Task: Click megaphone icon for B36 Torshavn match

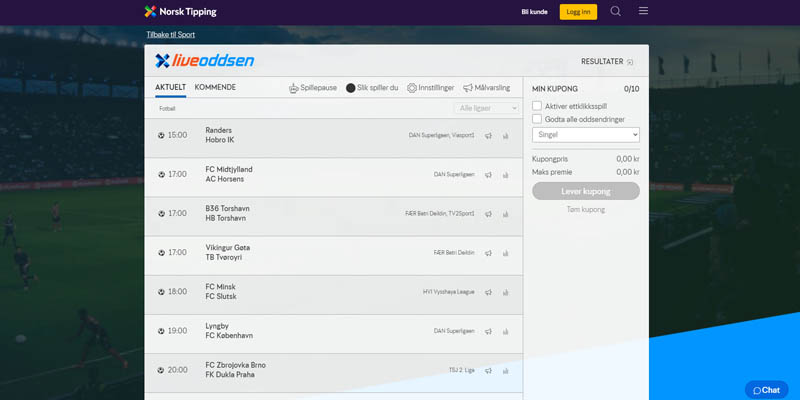Action: point(488,214)
